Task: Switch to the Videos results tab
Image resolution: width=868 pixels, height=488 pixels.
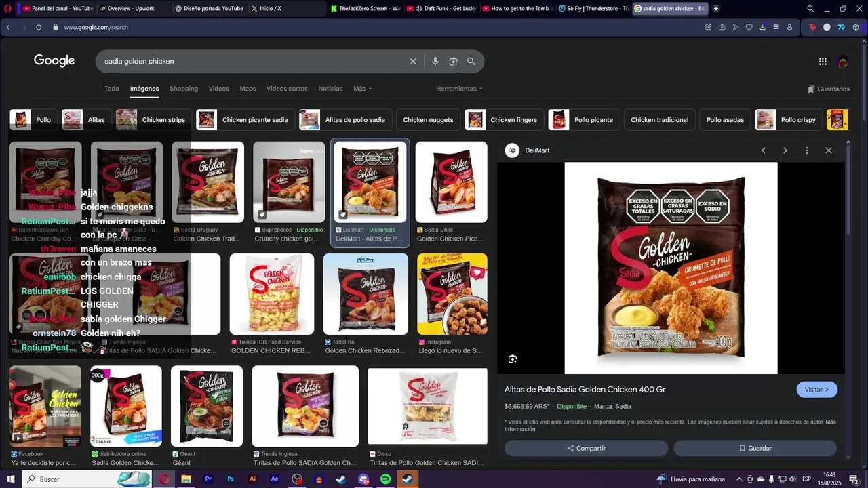Action: (x=219, y=89)
